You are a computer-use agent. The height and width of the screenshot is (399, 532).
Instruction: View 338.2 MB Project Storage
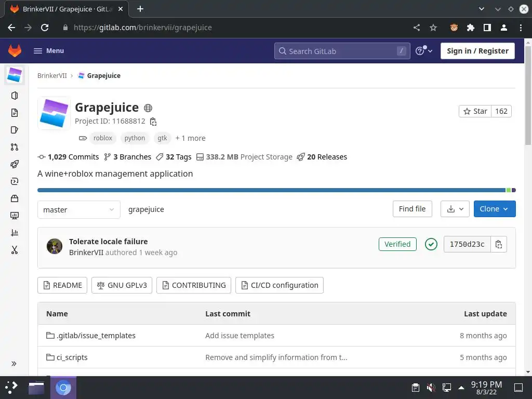[244, 157]
